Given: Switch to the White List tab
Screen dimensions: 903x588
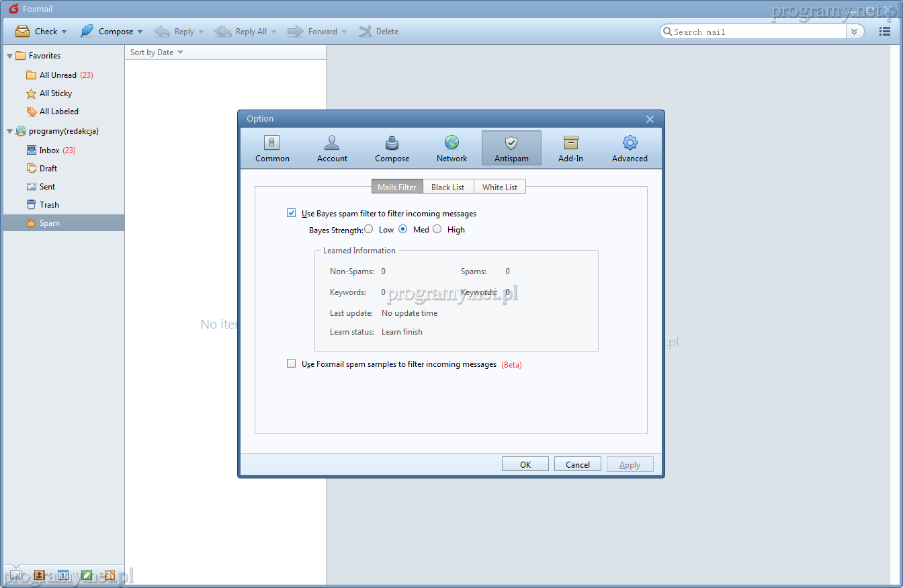Looking at the screenshot, I should tap(500, 187).
